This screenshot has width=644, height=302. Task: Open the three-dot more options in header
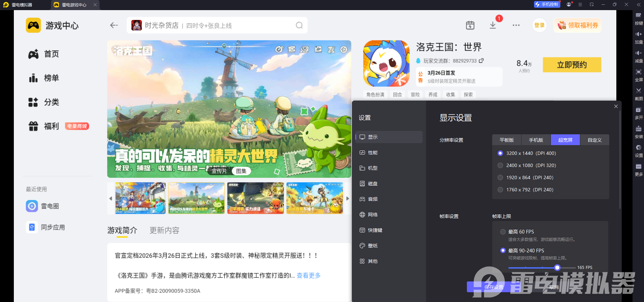tap(516, 25)
